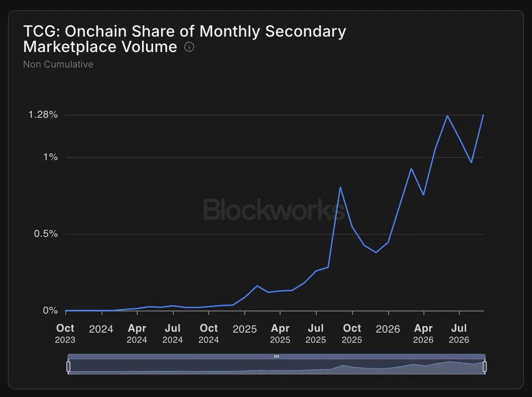Select the right handle of the range slider

click(485, 366)
